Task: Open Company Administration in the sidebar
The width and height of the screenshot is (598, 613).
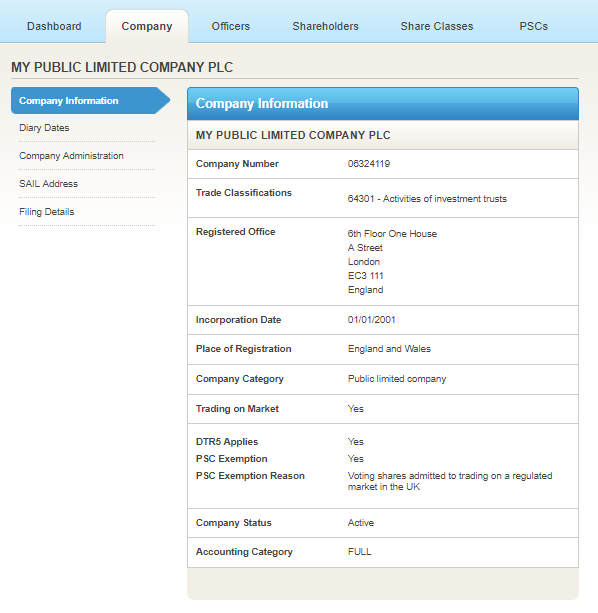Action: click(x=71, y=156)
